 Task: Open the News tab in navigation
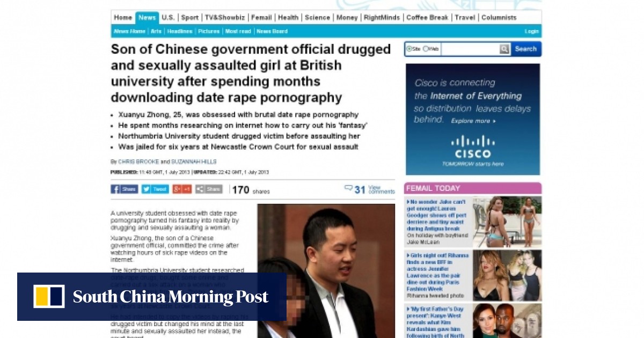click(x=147, y=18)
